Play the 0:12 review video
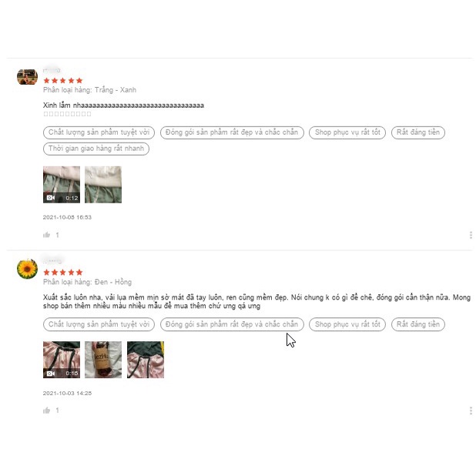The image size is (476, 476). click(x=62, y=185)
